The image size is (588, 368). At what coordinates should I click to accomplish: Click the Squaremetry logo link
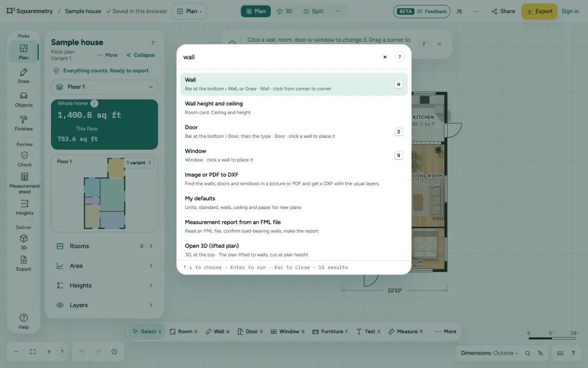pyautogui.click(x=29, y=11)
